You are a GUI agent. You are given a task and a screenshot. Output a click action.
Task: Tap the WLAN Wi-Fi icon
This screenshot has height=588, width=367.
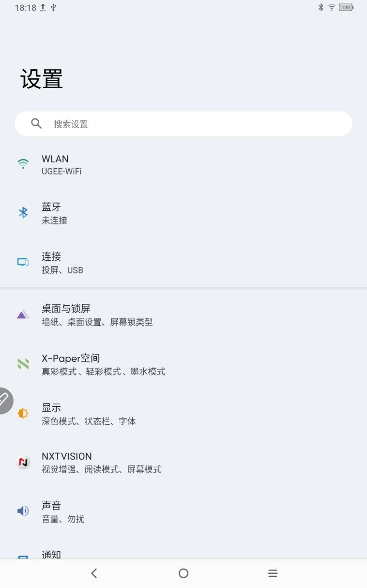pyautogui.click(x=23, y=164)
